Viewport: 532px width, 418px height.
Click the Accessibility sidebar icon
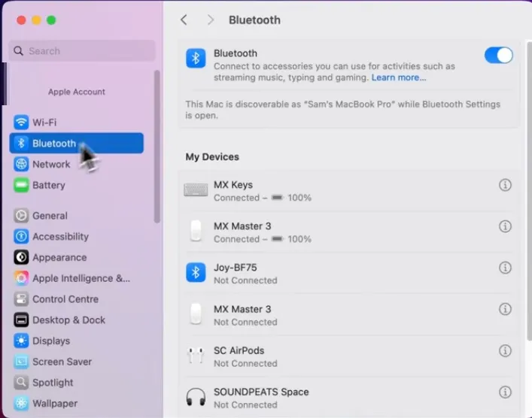tap(21, 236)
